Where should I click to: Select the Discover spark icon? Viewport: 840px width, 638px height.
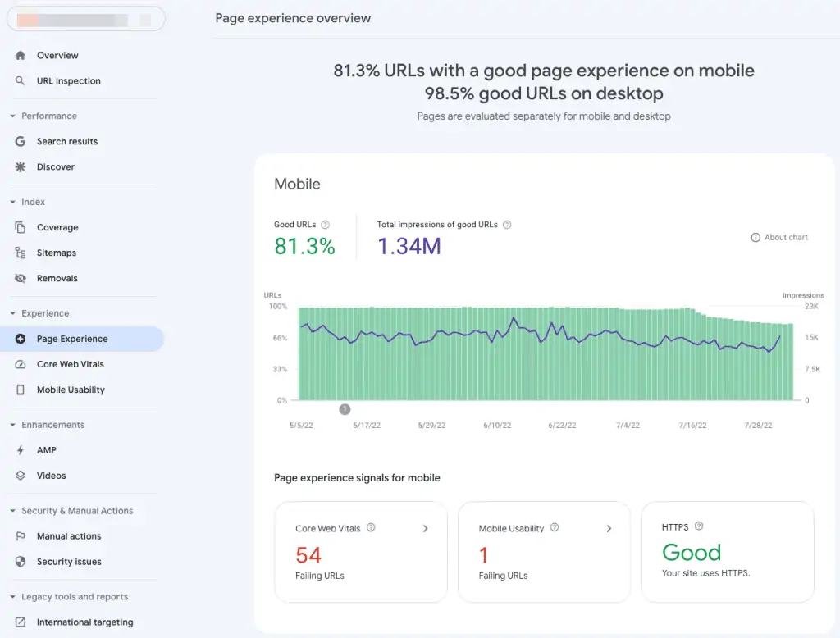click(x=20, y=166)
